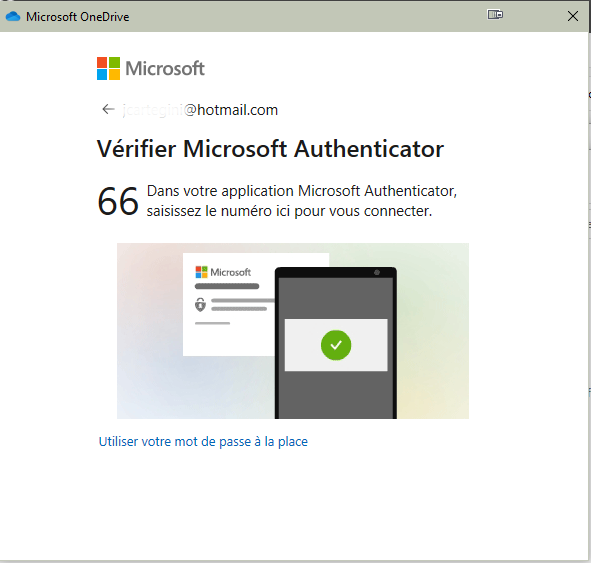Click the Microsoft logo
Screen dimensions: 591x563
pyautogui.click(x=151, y=68)
